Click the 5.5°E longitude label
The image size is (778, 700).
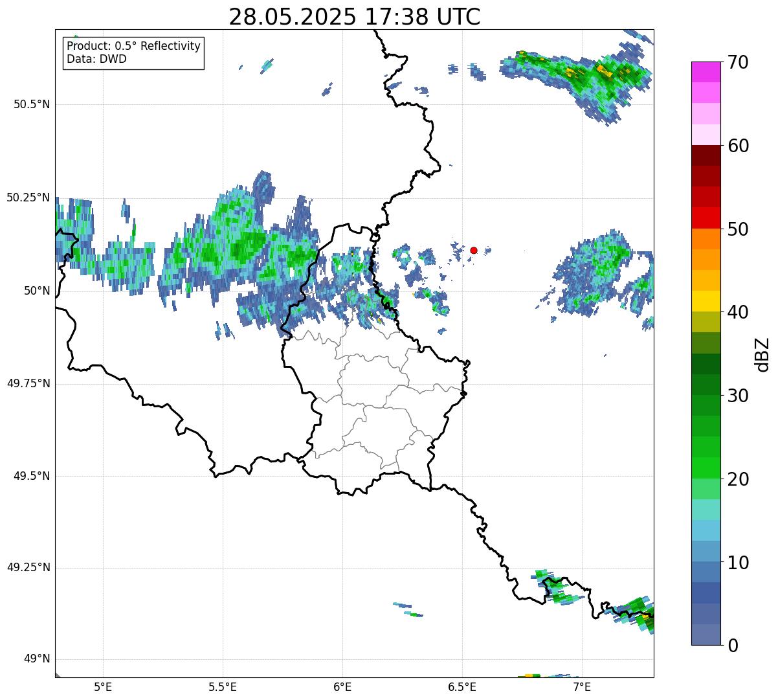[223, 687]
